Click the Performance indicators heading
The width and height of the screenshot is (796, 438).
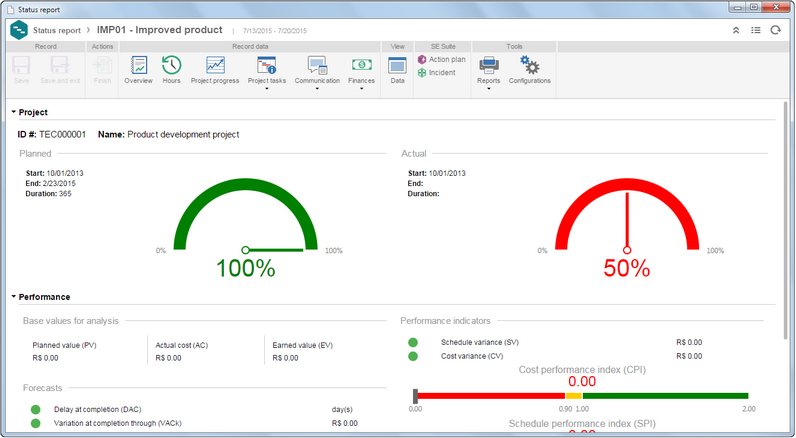coord(446,321)
